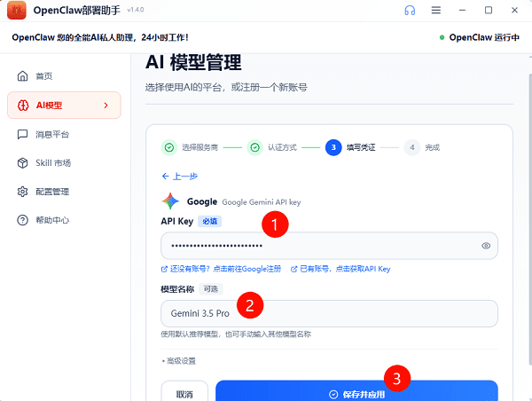Click the chat bubble icon for 消息平台
The image size is (532, 401).
22,135
